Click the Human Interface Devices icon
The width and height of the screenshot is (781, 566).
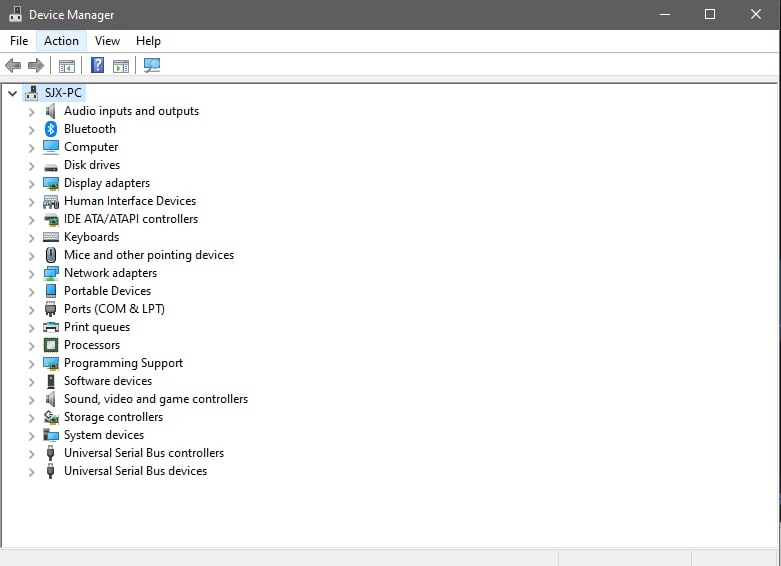point(51,201)
